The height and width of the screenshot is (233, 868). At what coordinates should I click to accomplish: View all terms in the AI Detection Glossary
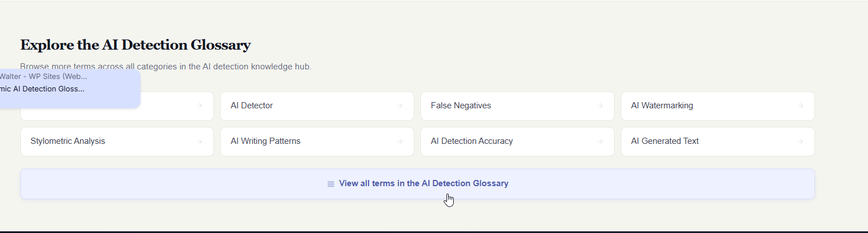423,183
